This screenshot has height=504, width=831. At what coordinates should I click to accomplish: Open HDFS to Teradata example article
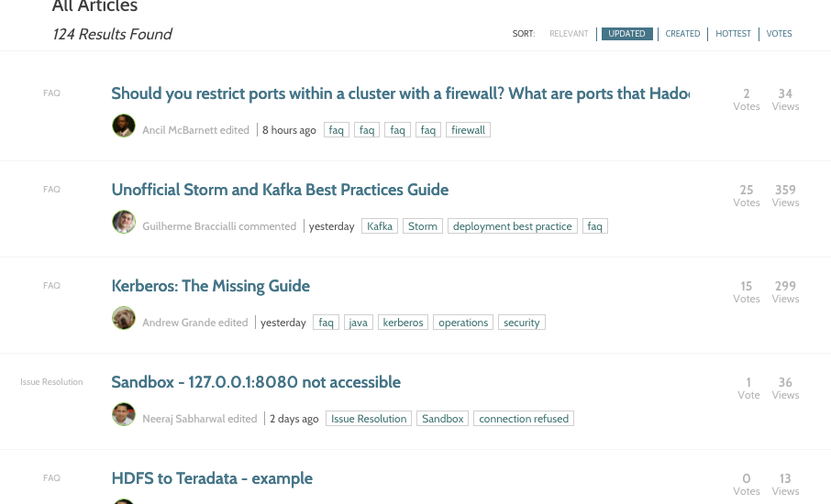(212, 478)
